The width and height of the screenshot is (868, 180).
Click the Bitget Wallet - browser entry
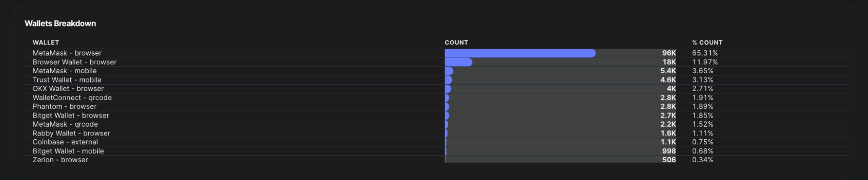[71, 115]
